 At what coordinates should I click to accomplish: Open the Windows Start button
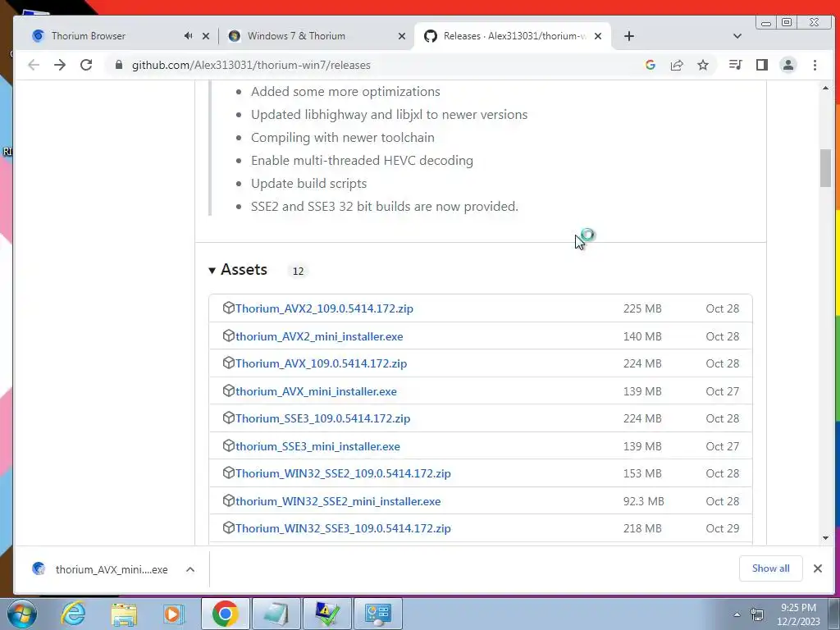(x=21, y=614)
